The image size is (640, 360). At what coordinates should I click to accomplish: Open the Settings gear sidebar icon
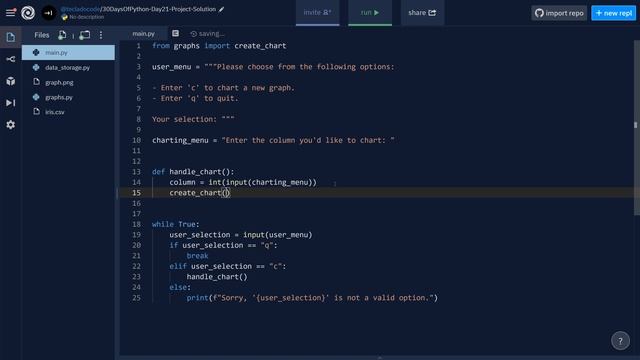click(x=11, y=124)
